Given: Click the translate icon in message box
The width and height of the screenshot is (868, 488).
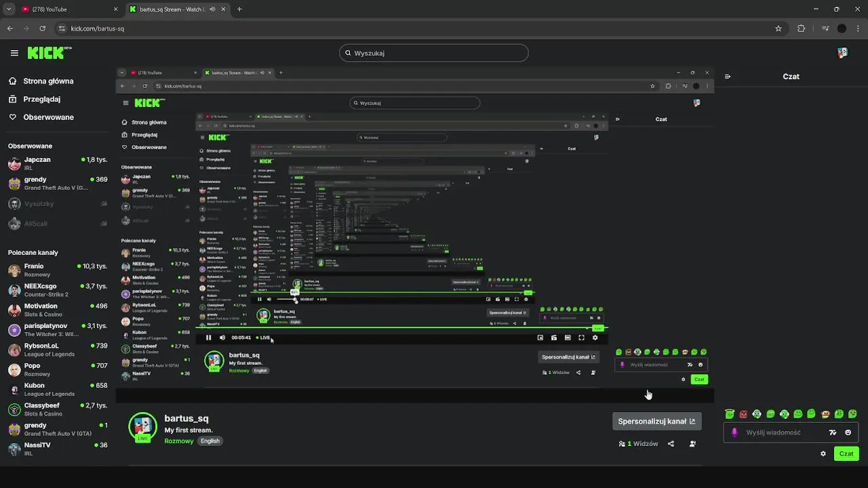Looking at the screenshot, I should pos(833,432).
